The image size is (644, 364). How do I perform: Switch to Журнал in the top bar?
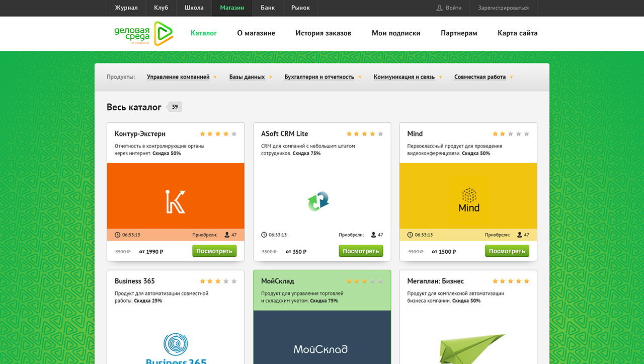coord(126,8)
